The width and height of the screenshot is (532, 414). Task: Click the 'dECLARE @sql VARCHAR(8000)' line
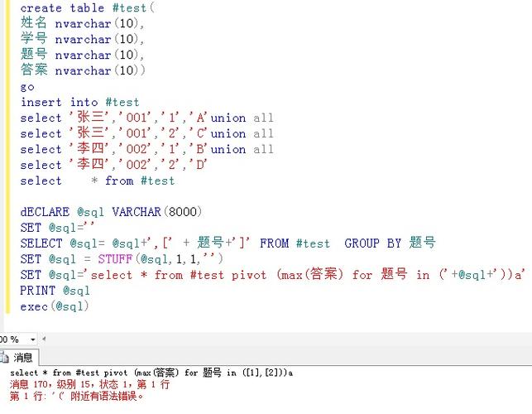click(111, 212)
